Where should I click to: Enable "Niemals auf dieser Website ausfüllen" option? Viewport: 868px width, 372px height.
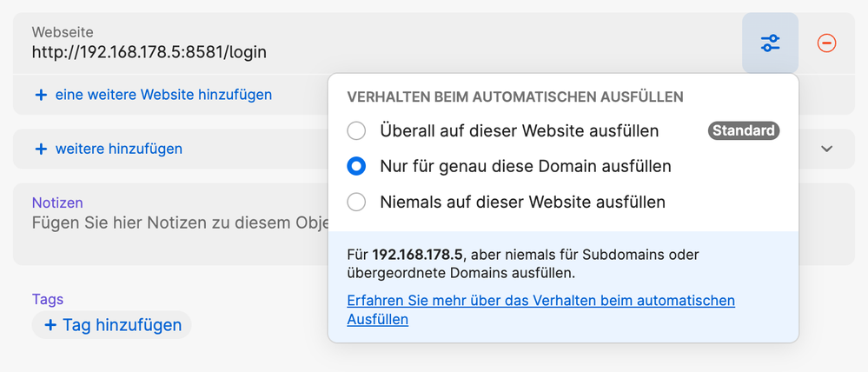[356, 202]
